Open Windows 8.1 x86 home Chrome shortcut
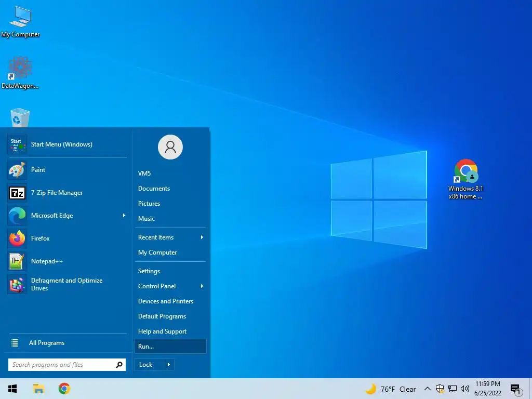Screen dimensions: 532x399 coord(465,179)
